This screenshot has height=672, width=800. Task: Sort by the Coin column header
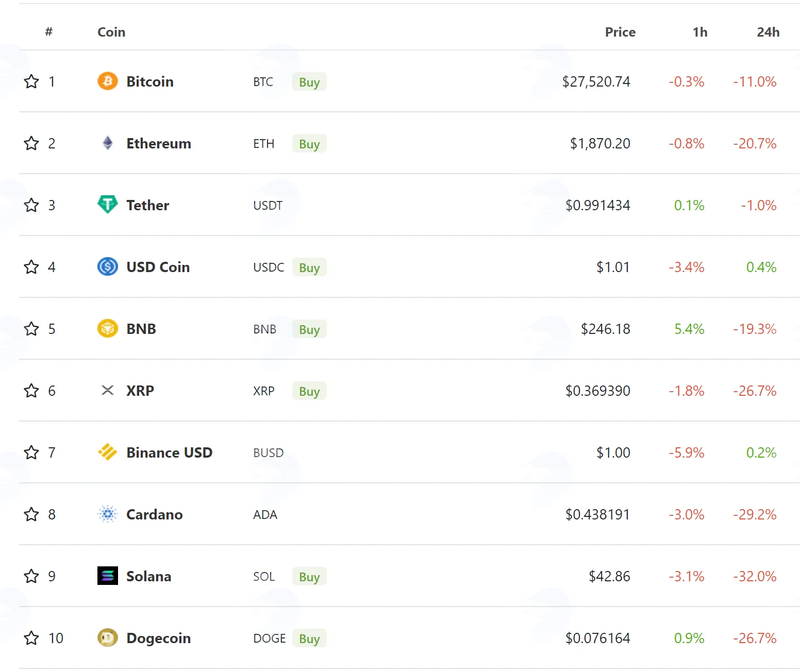[x=111, y=32]
